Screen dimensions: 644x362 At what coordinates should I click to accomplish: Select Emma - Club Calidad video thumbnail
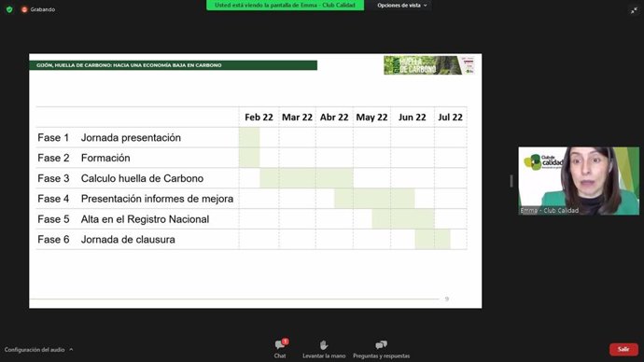coord(579,181)
